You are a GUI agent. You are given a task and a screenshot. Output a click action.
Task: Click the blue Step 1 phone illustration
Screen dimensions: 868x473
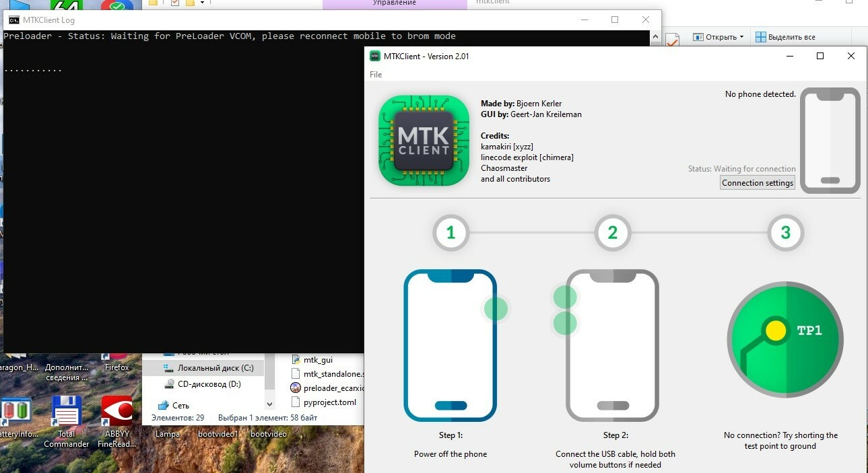click(x=450, y=345)
